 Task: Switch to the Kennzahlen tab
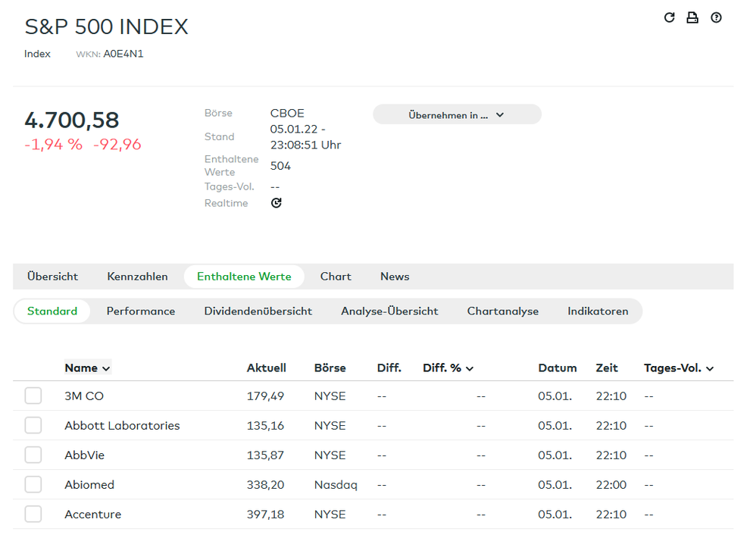tap(137, 277)
